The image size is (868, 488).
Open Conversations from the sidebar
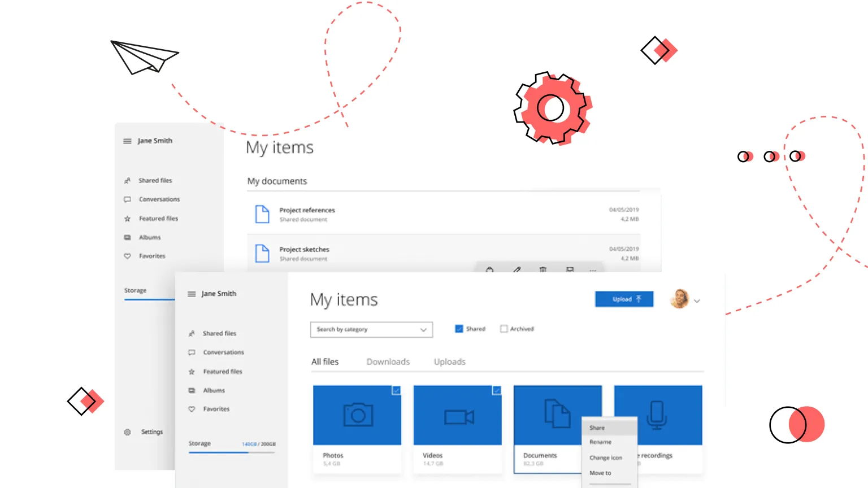coord(193,352)
